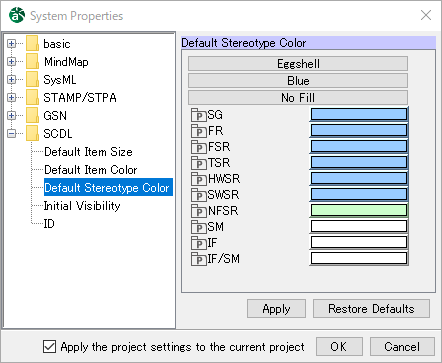Select the SCDL label in tree
The height and width of the screenshot is (363, 442).
tap(58, 134)
